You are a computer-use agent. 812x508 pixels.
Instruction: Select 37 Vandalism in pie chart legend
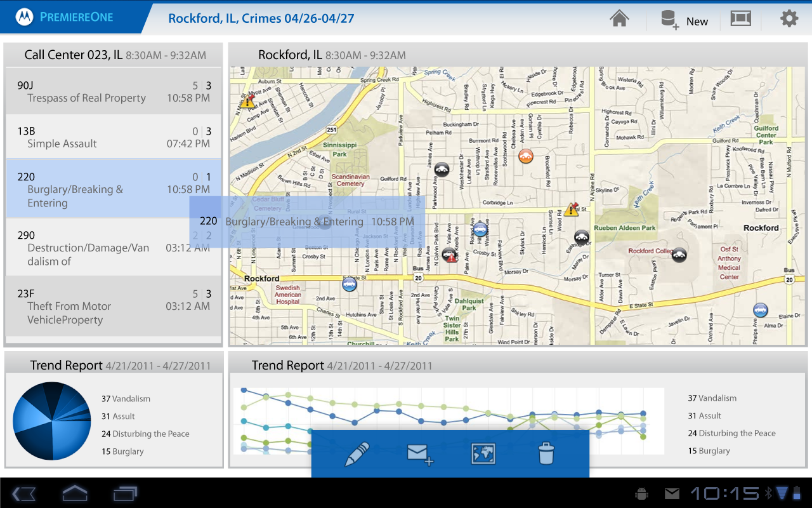126,399
